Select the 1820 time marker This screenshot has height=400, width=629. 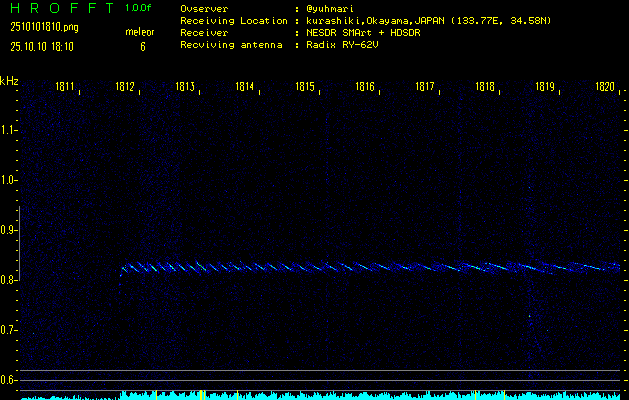(x=604, y=88)
